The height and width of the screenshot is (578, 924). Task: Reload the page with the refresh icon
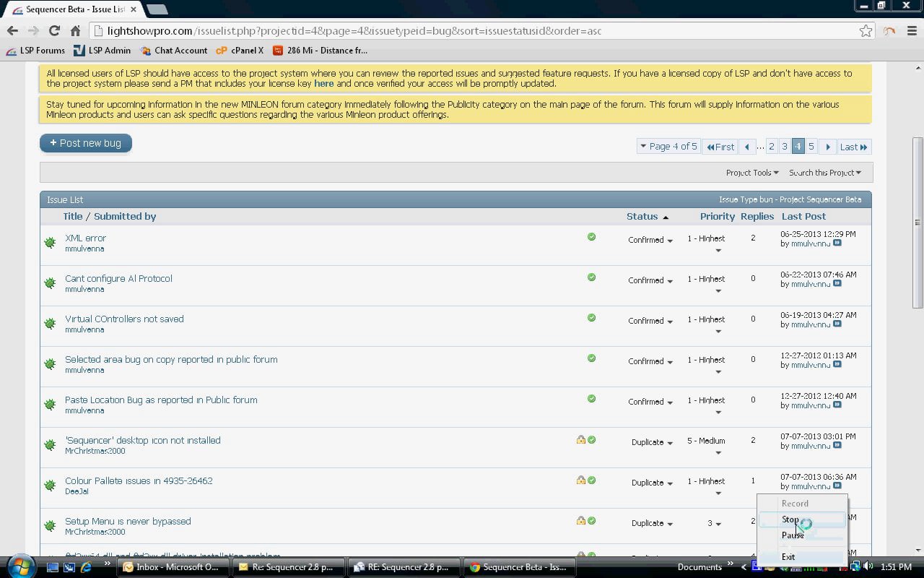point(54,31)
